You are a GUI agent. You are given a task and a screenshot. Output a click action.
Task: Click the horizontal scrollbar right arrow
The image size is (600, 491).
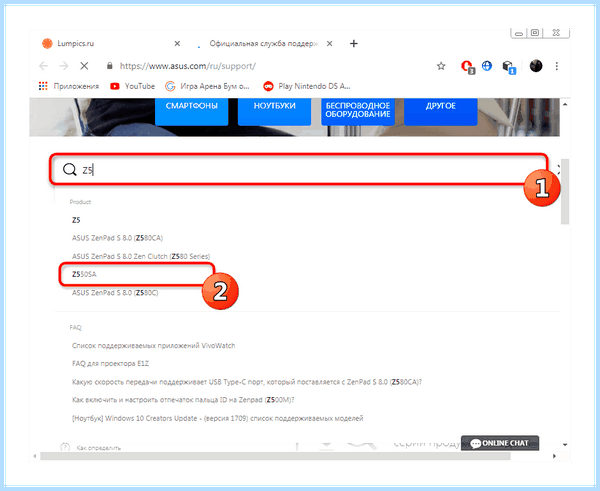(554, 456)
